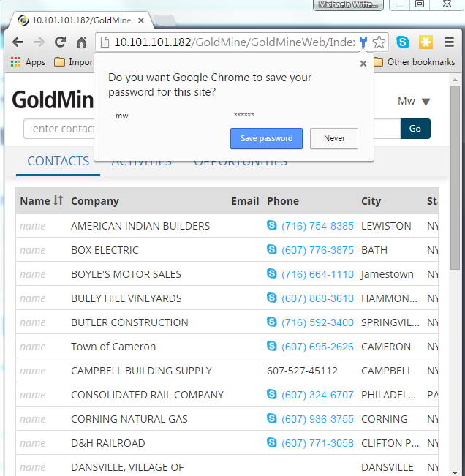
Task: Open the Chrome hamburger menu
Action: 450,42
